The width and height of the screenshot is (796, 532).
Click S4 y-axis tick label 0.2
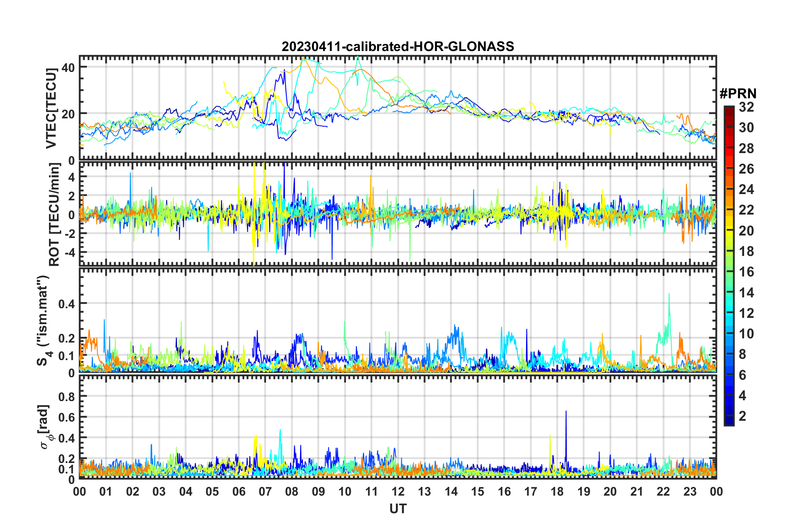tap(67, 338)
